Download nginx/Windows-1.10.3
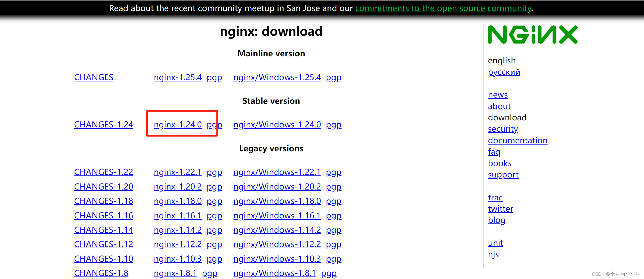Screen dimensions: 644x279 [x=277, y=259]
